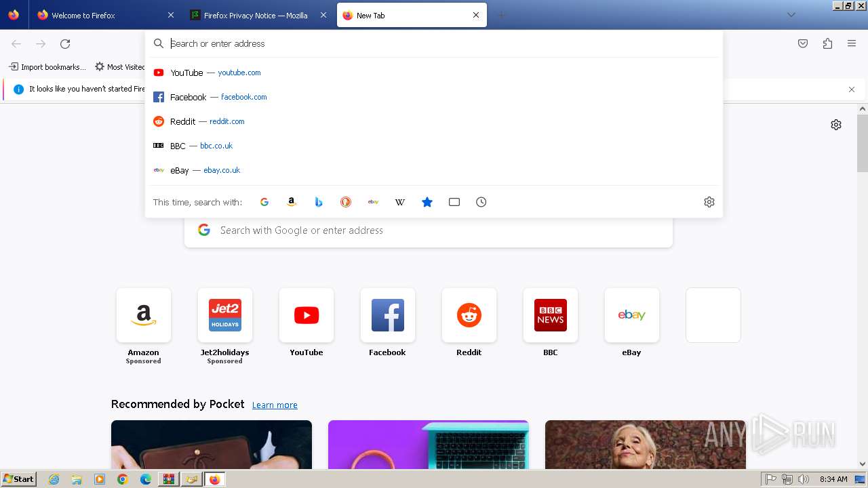Save page to Pocket

(803, 43)
